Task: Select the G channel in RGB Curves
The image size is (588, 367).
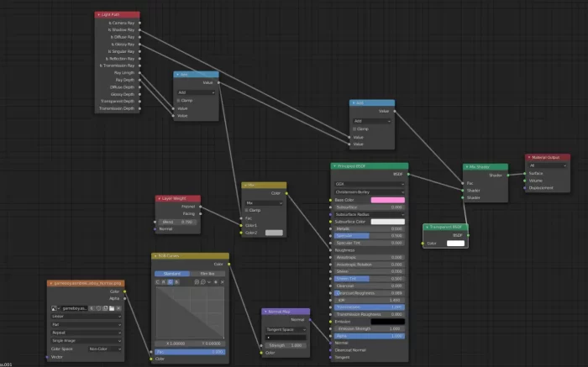Action: click(x=169, y=281)
